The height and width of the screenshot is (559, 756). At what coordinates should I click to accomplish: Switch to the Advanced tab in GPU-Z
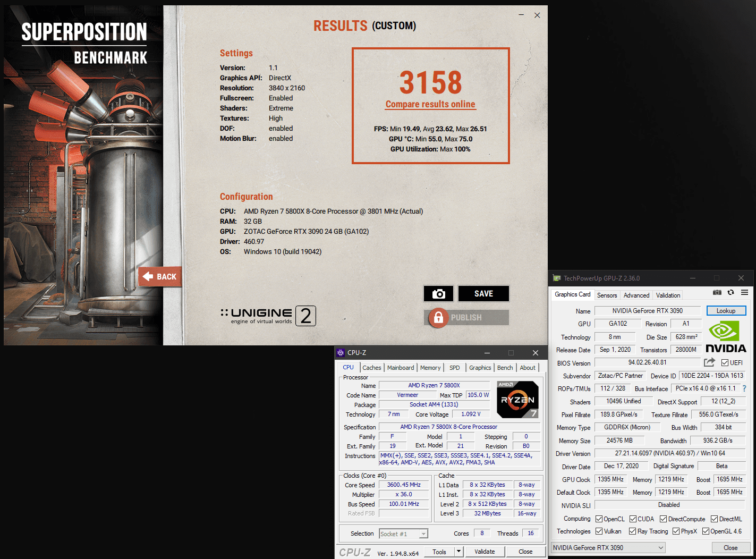pos(636,295)
